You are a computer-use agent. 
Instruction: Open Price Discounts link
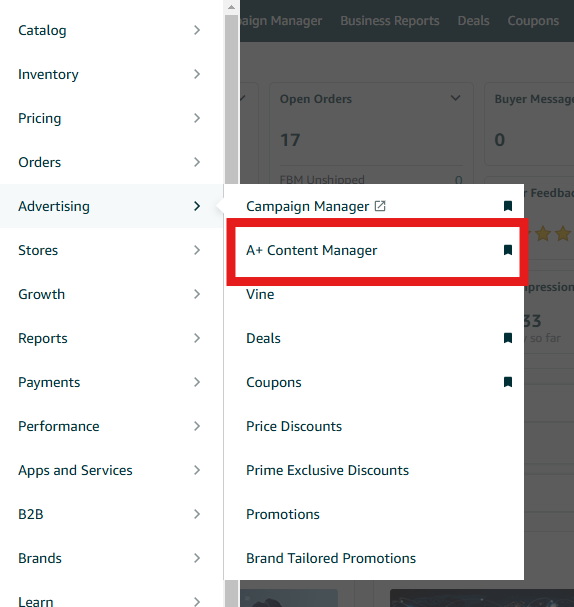pos(294,426)
